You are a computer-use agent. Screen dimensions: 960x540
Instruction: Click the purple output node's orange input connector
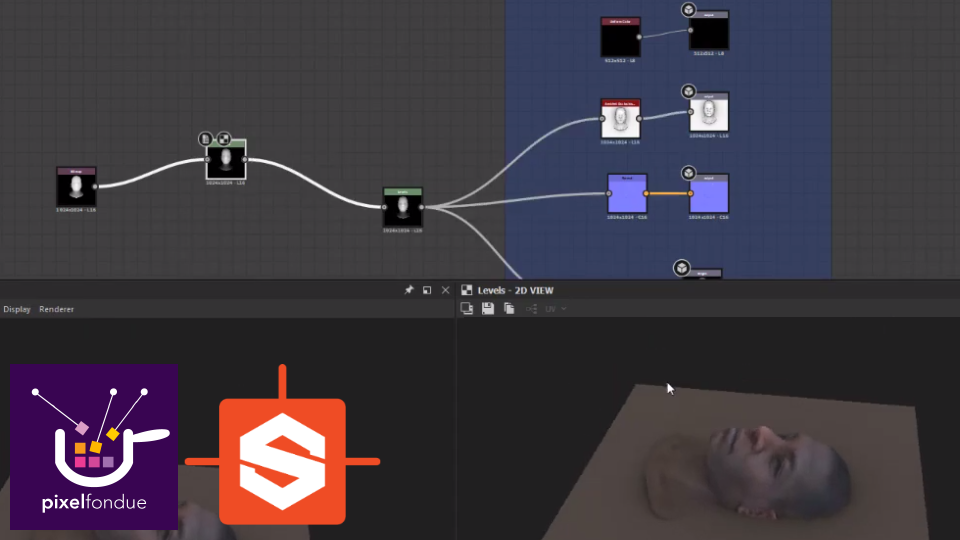pos(691,193)
